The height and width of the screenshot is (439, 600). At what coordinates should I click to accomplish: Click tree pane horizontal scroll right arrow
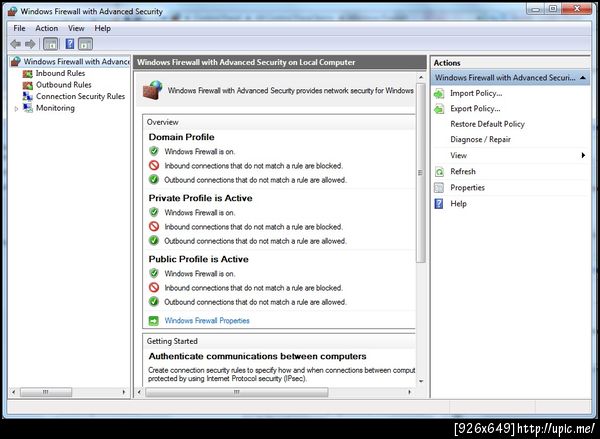[124, 392]
